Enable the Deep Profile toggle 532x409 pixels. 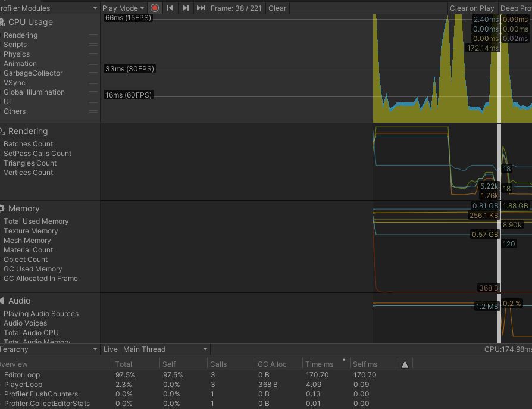(515, 8)
